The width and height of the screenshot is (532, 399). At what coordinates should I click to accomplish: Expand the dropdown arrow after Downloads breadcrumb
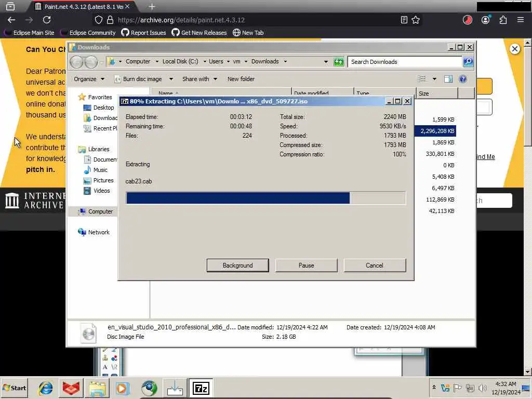point(285,61)
